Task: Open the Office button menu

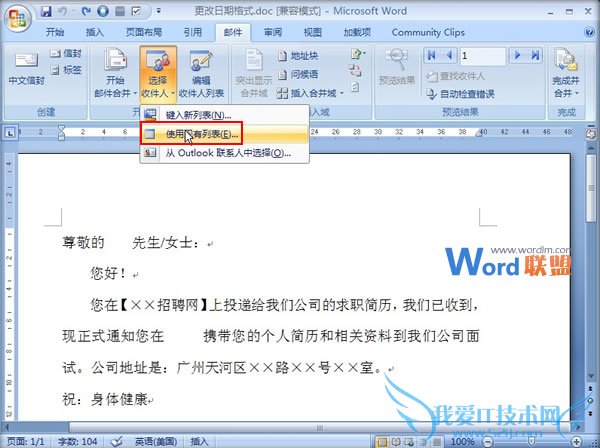Action: [x=18, y=17]
